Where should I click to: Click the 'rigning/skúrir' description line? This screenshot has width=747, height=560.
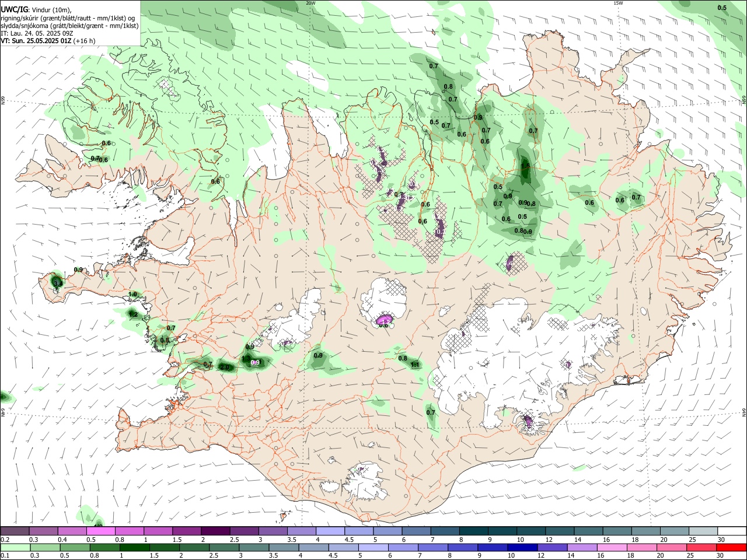point(68,18)
